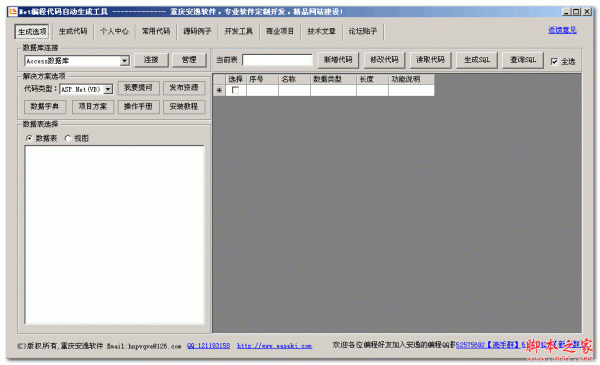Expand the Access数据库 database dropdown
The height and width of the screenshot is (365, 600).
click(x=124, y=61)
